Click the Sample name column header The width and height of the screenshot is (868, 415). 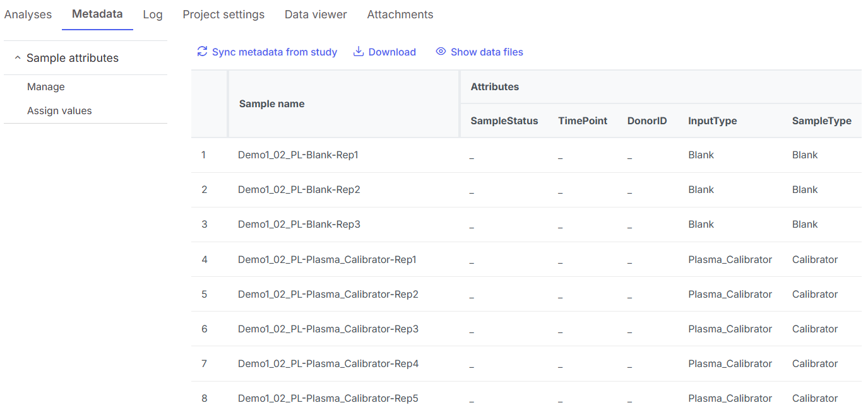coord(272,104)
